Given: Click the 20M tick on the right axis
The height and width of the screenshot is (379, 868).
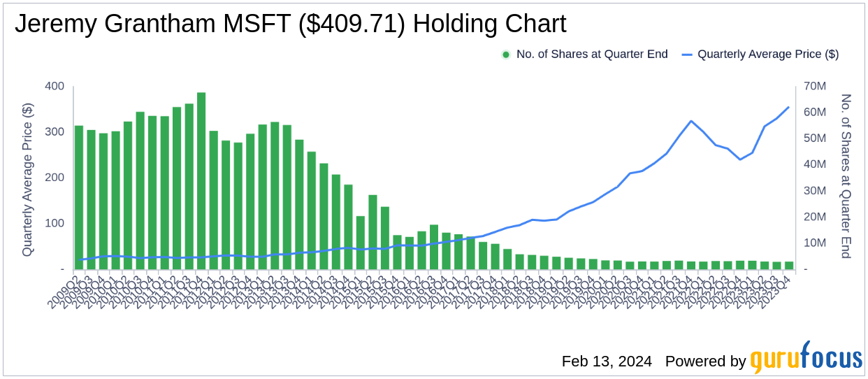Looking at the screenshot, I should (x=815, y=217).
